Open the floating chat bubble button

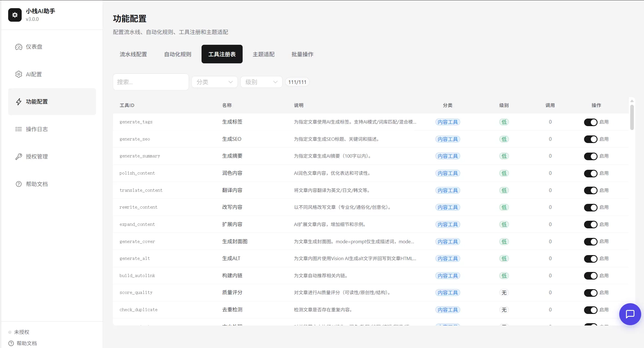[x=630, y=314]
